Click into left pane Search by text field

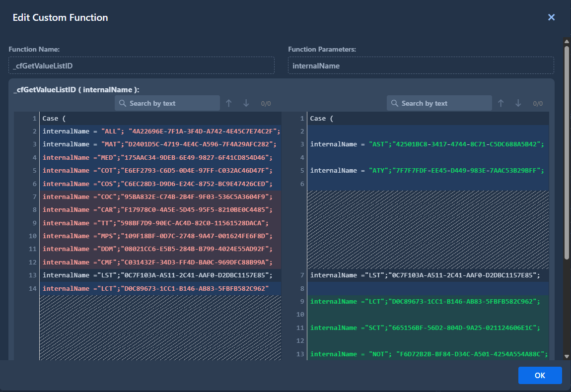coord(171,103)
